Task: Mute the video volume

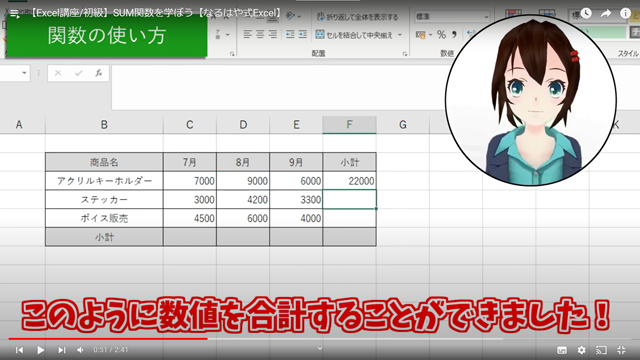Action: 80,350
